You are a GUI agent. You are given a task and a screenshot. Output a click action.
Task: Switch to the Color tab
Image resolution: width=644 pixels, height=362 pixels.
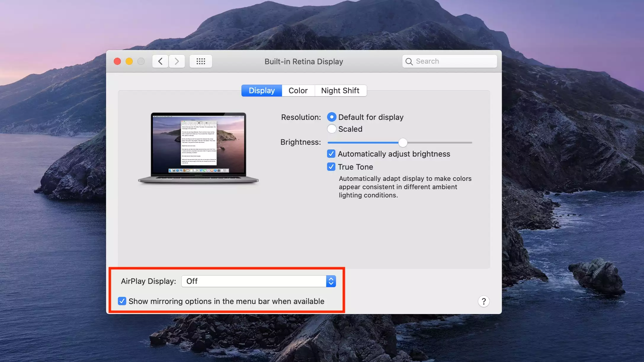pos(298,91)
